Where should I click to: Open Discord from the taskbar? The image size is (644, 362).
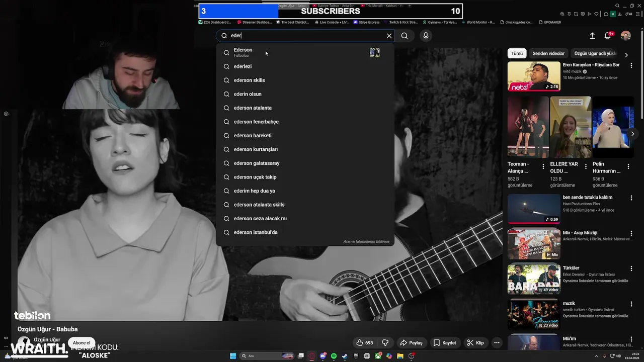pos(323,356)
